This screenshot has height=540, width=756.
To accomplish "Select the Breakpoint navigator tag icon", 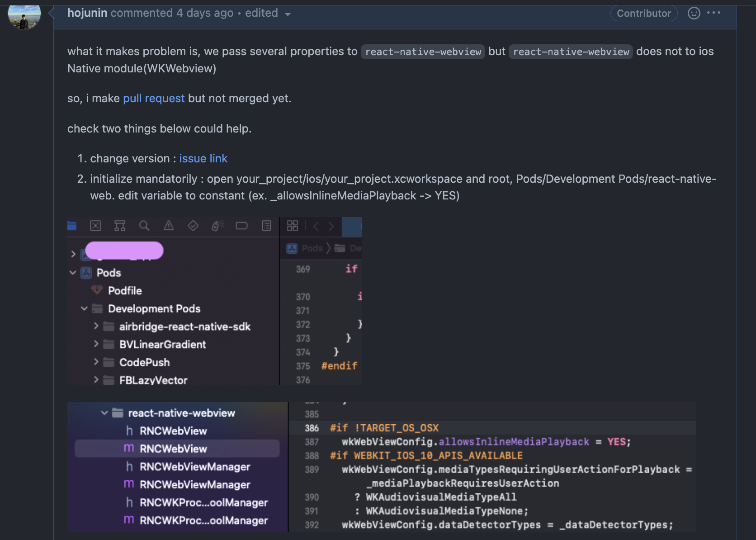I will pos(242,226).
